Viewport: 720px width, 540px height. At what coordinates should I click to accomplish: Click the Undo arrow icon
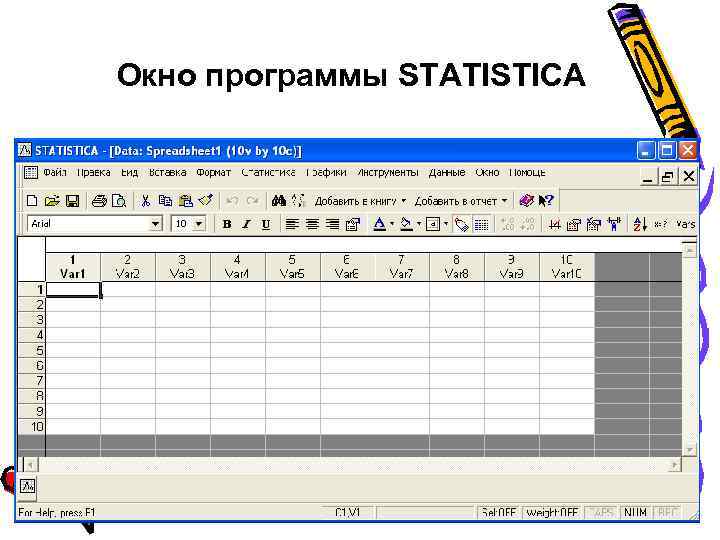[x=232, y=201]
